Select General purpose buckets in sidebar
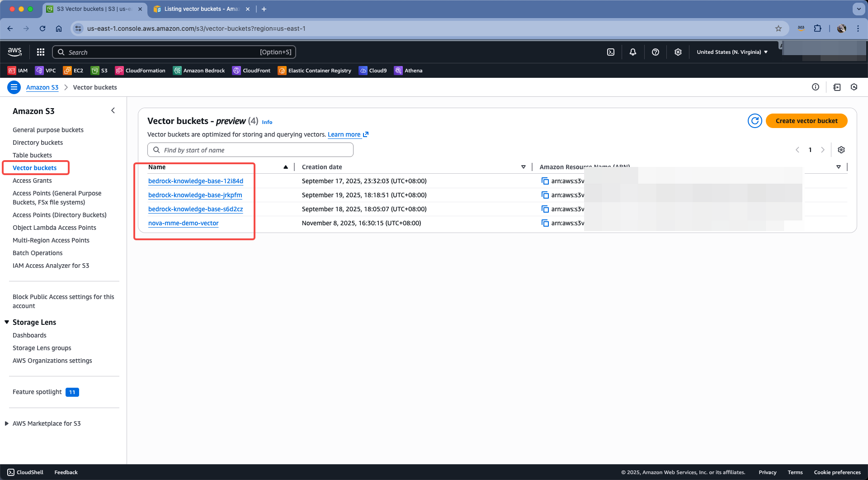The height and width of the screenshot is (480, 868). (x=48, y=130)
